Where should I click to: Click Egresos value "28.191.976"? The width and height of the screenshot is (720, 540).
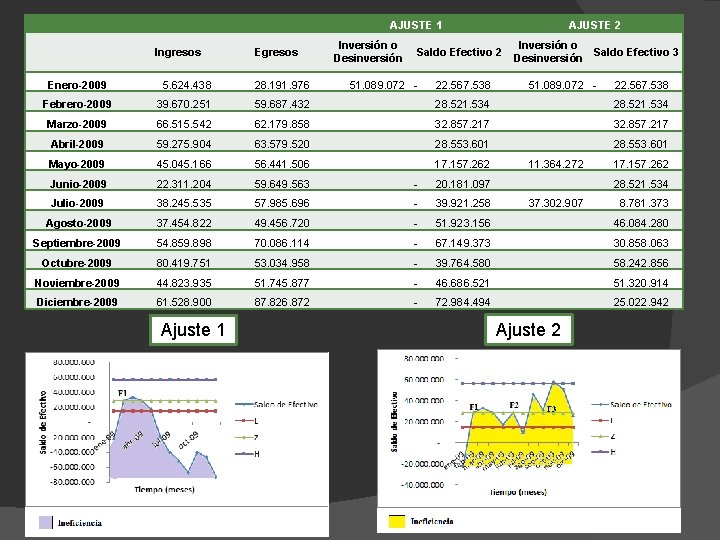(x=282, y=85)
